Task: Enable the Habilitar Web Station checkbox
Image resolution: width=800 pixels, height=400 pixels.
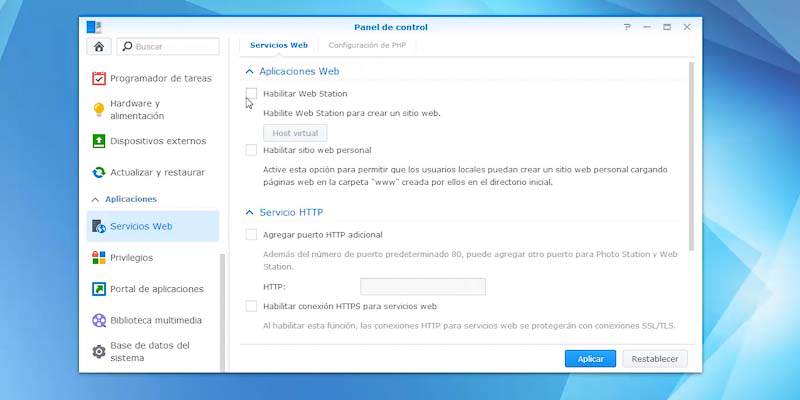Action: coord(251,93)
